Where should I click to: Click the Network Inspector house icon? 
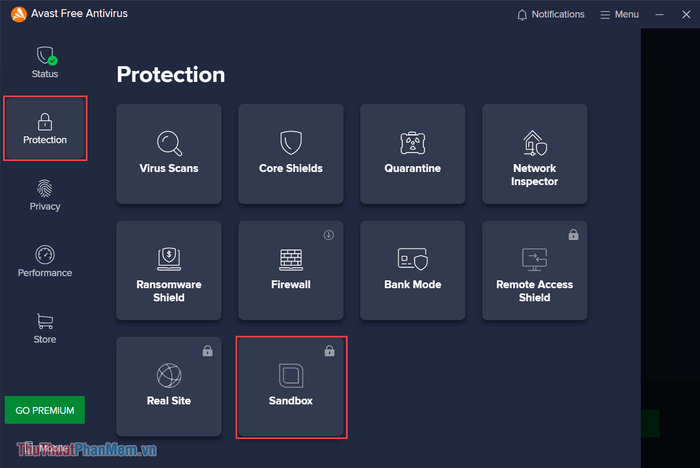(x=534, y=143)
